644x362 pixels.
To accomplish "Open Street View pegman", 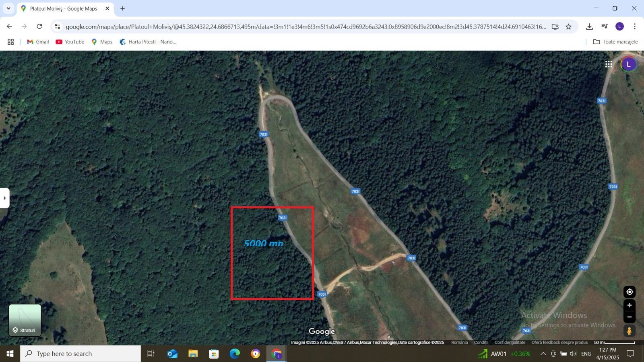I will click(x=630, y=331).
